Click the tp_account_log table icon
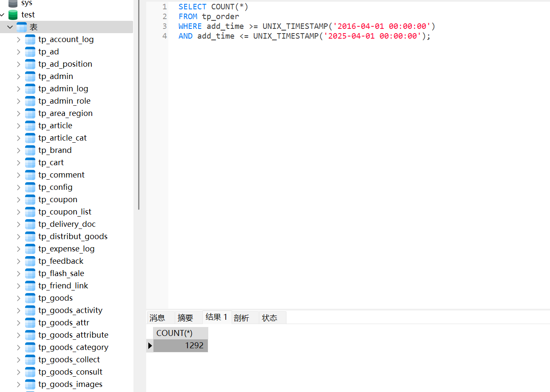 click(x=30, y=39)
